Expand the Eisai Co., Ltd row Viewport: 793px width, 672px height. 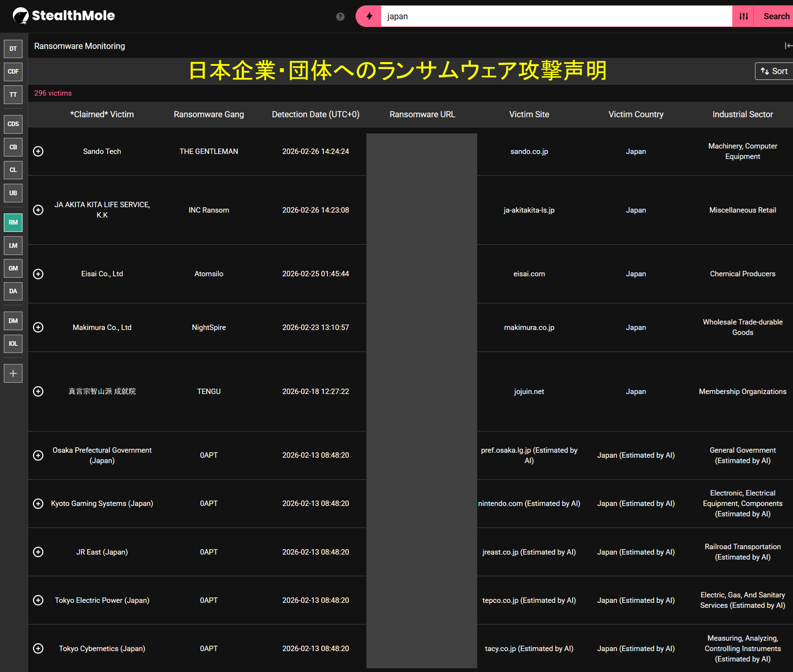(x=38, y=274)
